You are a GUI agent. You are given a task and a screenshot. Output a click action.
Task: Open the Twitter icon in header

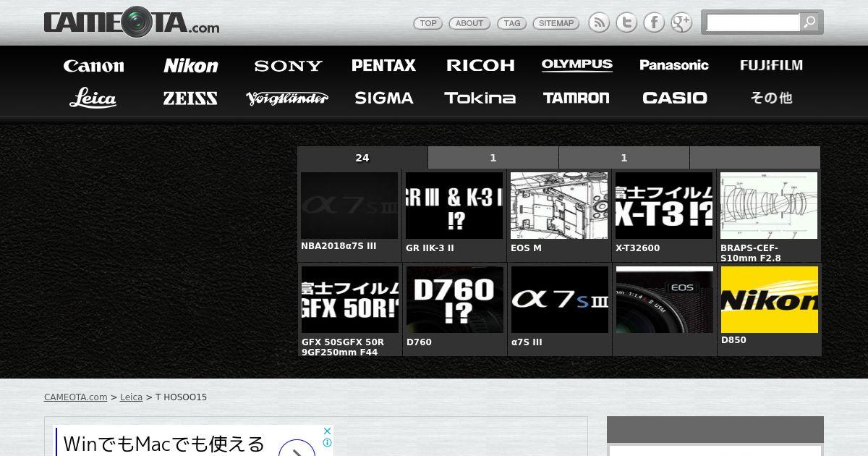(x=626, y=22)
